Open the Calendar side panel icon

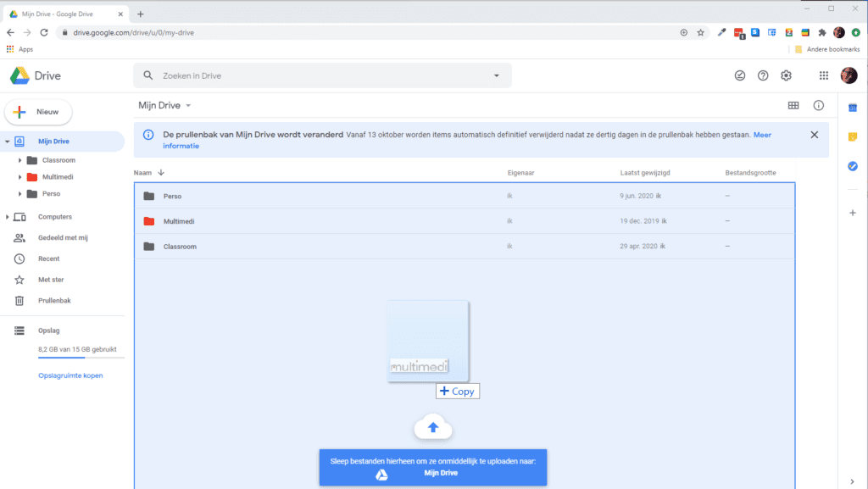(x=853, y=108)
